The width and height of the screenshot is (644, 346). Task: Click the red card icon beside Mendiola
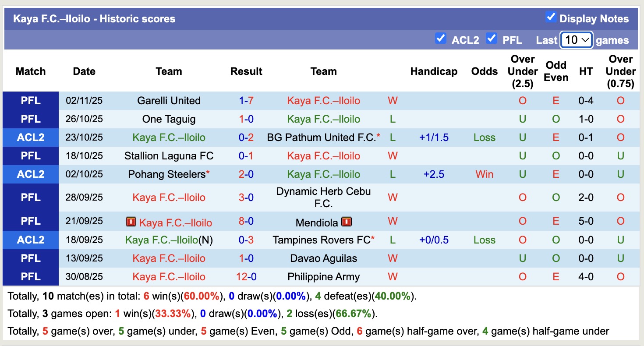click(x=346, y=222)
